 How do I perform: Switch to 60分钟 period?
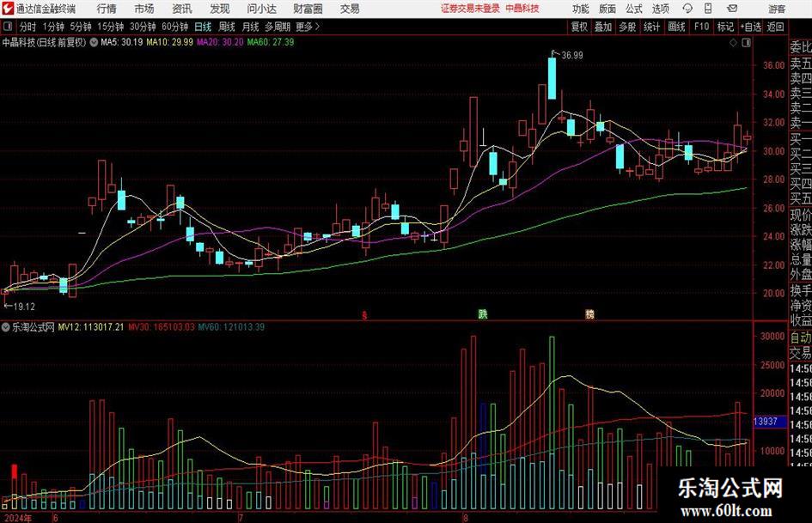coord(175,27)
